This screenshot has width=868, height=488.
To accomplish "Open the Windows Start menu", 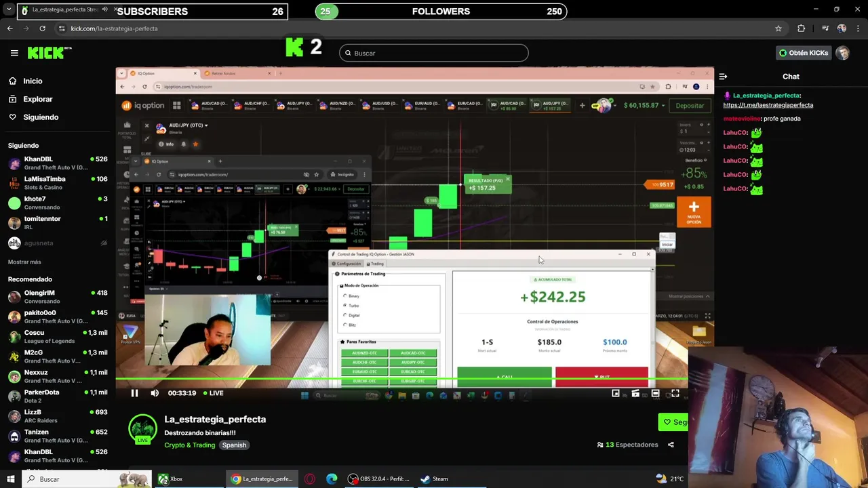I will [x=10, y=479].
